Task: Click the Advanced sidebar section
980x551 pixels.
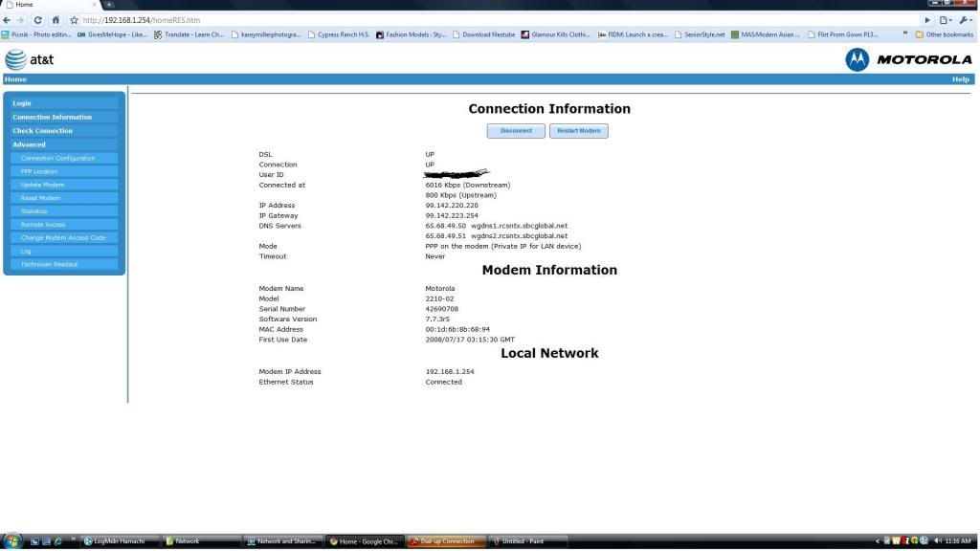Action: 64,144
